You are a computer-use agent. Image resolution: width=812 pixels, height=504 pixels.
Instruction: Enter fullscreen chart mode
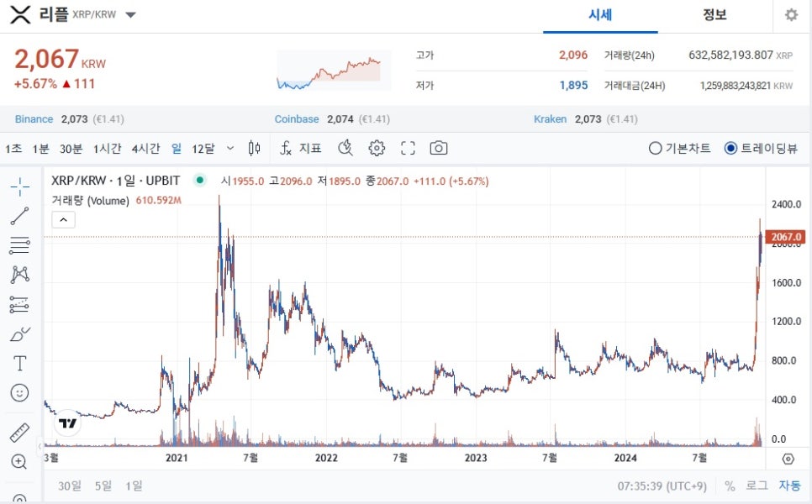pos(408,149)
